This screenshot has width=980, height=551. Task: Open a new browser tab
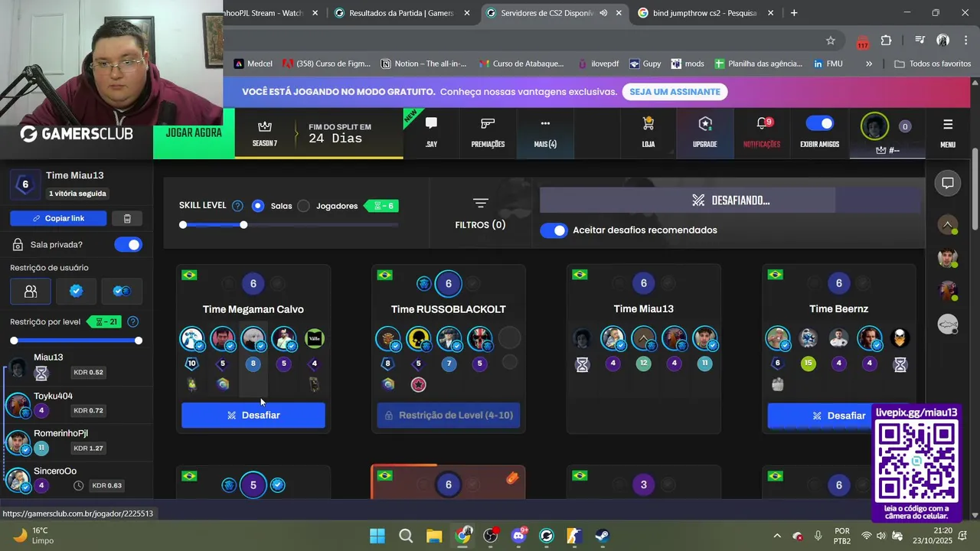pyautogui.click(x=794, y=13)
